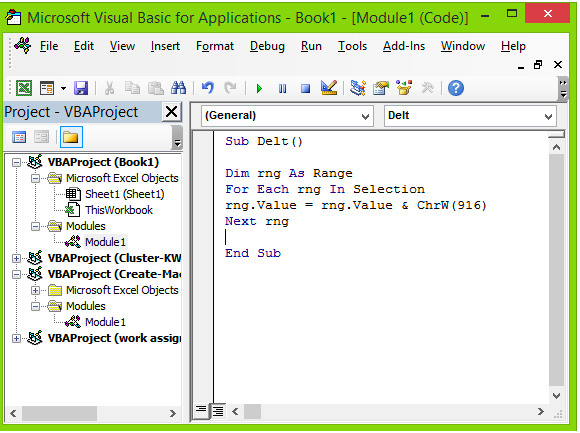Click the Insert UserForm toolbar icon
The height and width of the screenshot is (433, 580).
click(x=47, y=88)
